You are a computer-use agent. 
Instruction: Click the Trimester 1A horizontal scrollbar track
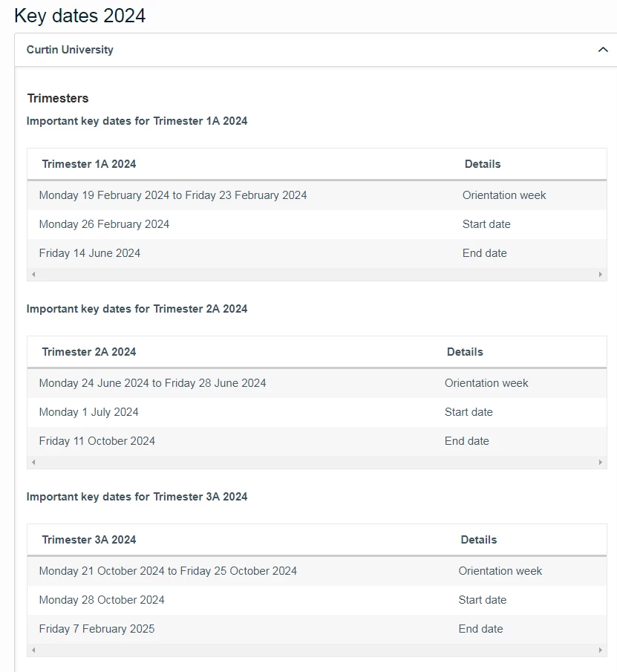(x=317, y=274)
